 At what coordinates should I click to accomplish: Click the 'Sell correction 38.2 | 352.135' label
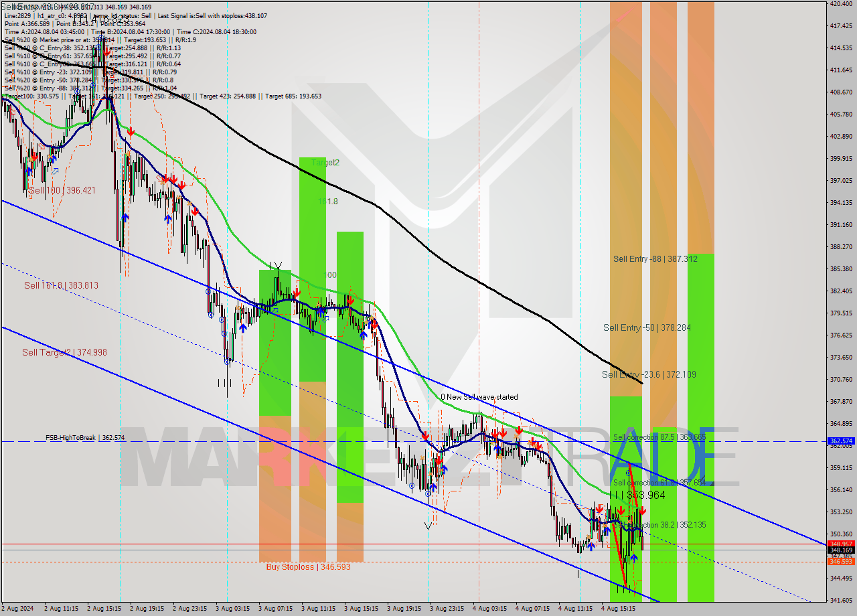(659, 525)
